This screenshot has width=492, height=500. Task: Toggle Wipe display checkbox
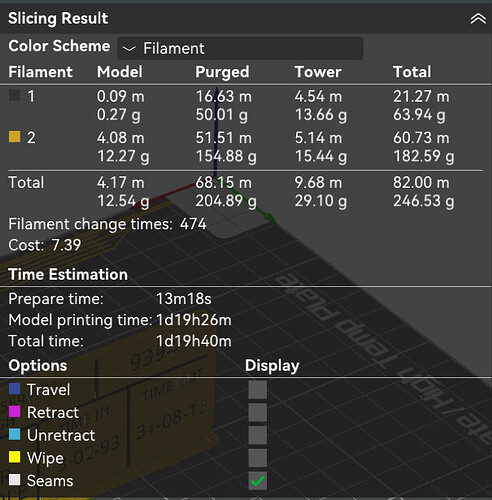tap(257, 458)
